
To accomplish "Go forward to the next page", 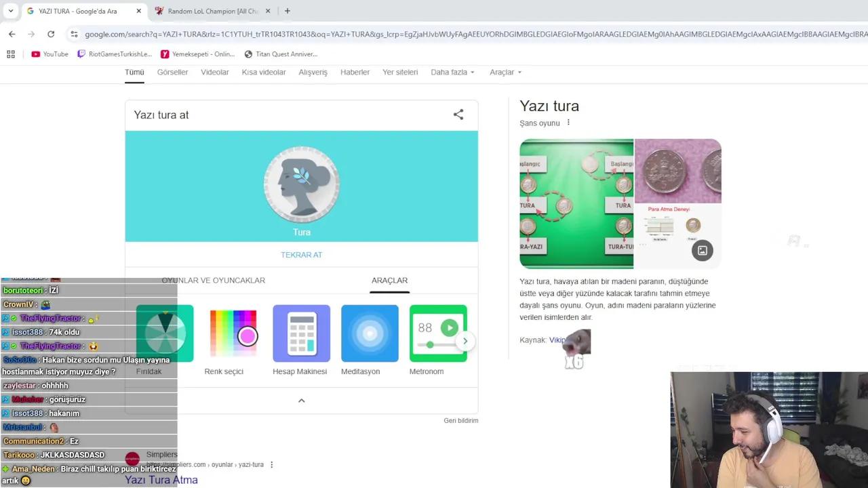I will (x=31, y=34).
